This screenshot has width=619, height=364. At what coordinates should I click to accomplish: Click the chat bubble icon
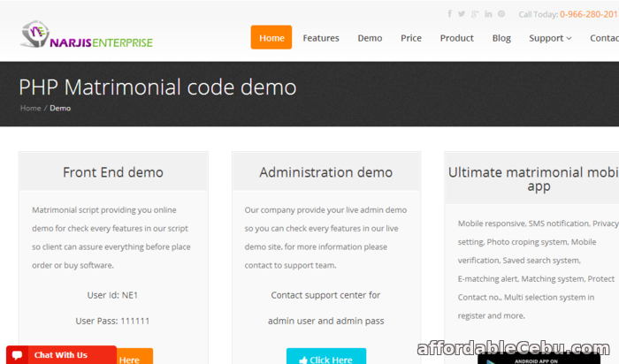pos(17,355)
